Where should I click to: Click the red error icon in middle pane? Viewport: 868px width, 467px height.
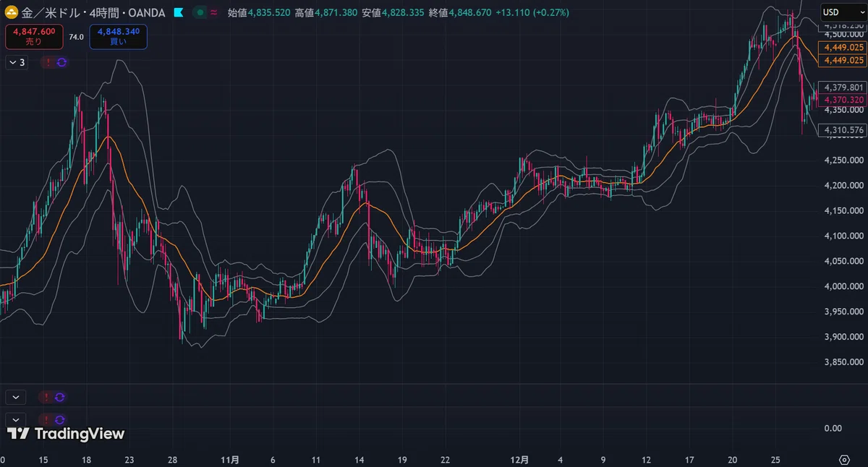coord(48,397)
